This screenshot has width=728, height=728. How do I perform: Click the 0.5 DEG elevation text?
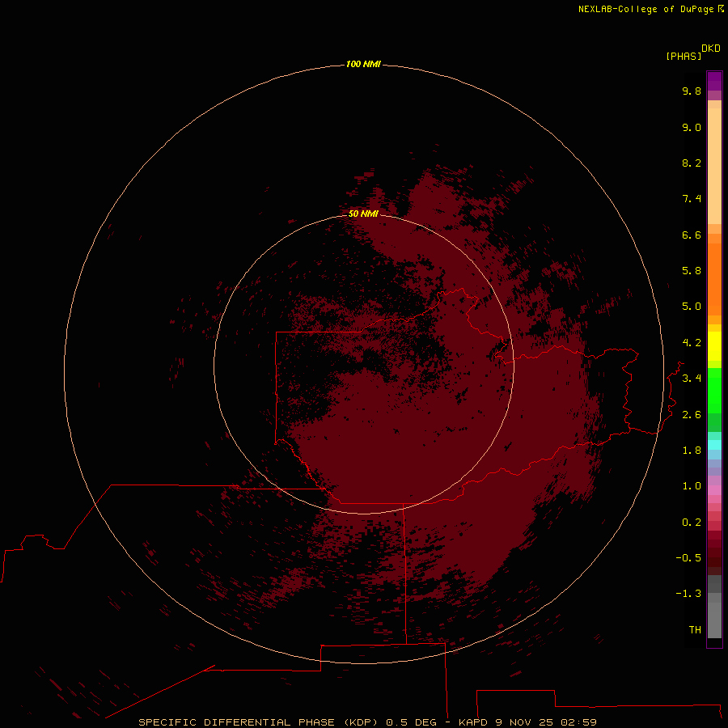[412, 722]
